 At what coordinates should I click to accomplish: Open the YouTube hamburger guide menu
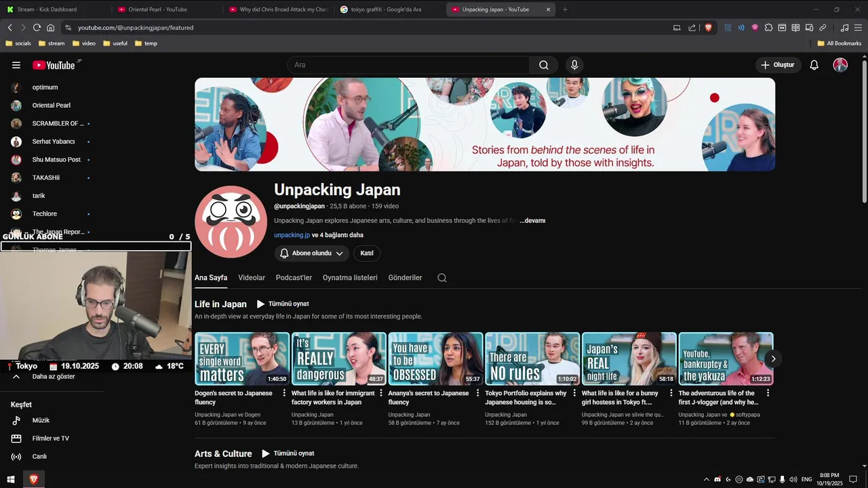pos(16,65)
